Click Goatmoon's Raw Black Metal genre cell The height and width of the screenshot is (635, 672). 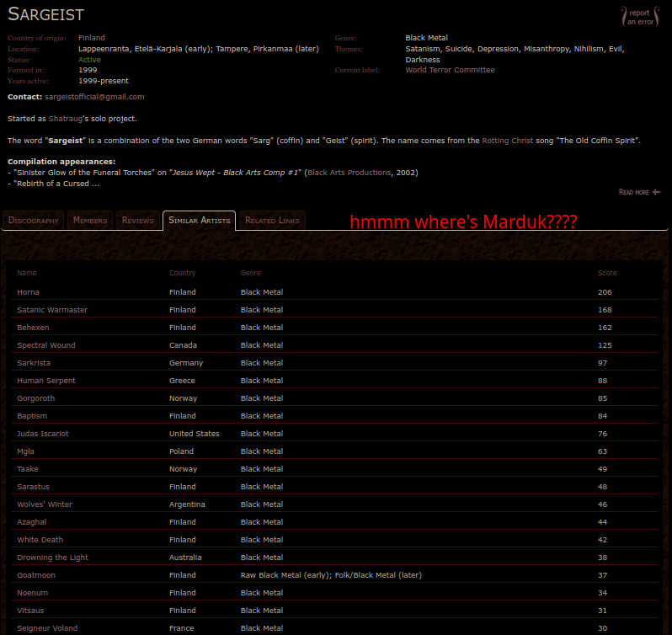pos(331,575)
